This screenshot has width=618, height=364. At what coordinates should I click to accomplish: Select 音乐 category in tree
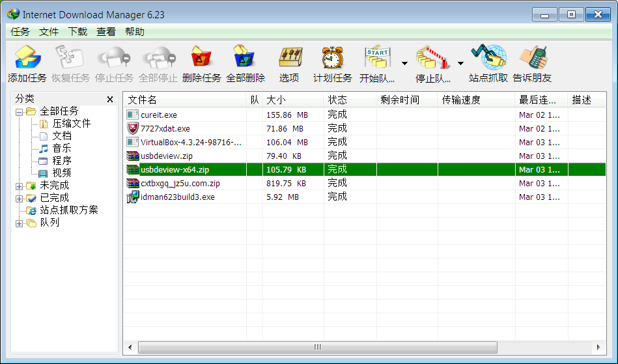(62, 148)
